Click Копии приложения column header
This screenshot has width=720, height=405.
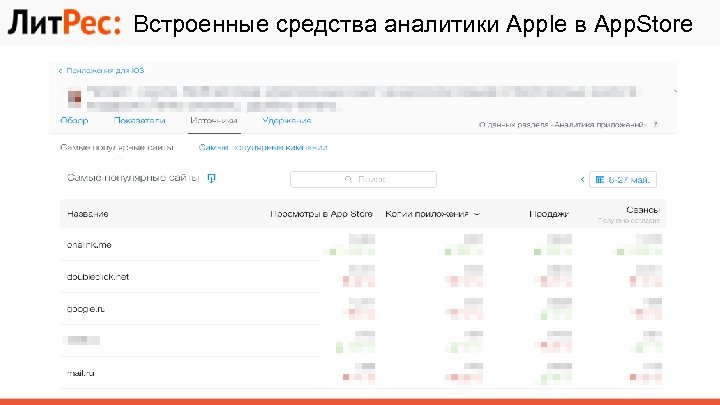point(427,214)
